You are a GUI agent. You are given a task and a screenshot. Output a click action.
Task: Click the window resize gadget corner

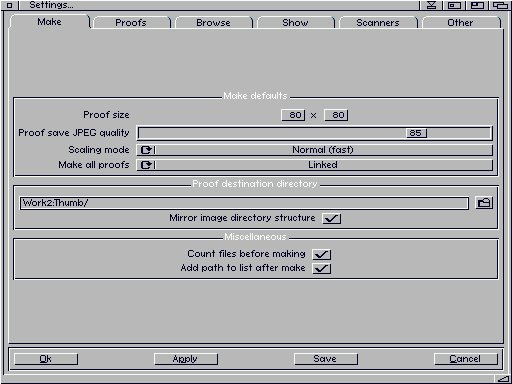coord(503,379)
